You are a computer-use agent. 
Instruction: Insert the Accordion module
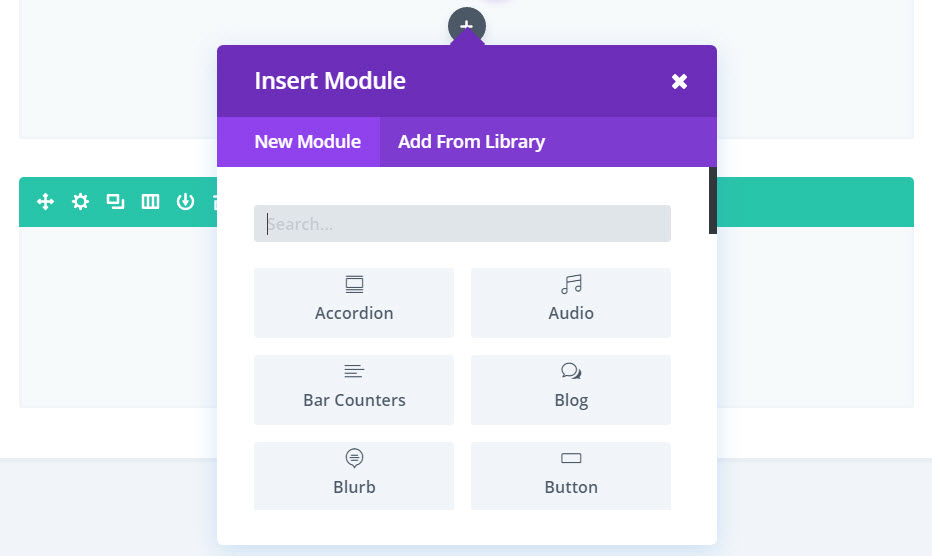pos(354,302)
